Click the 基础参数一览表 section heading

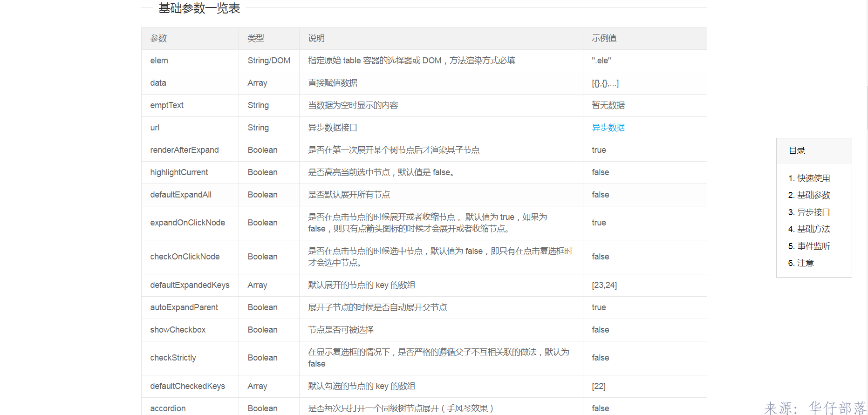(199, 8)
